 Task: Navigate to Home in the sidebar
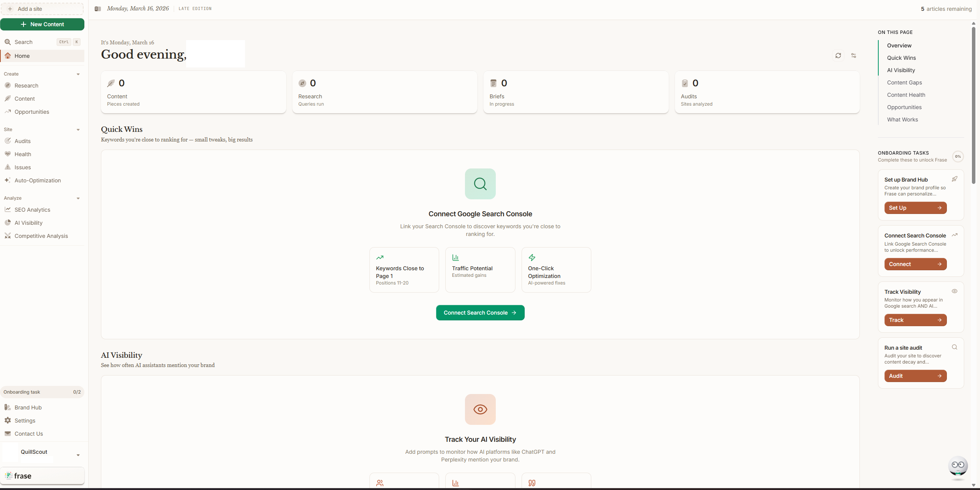pos(22,56)
